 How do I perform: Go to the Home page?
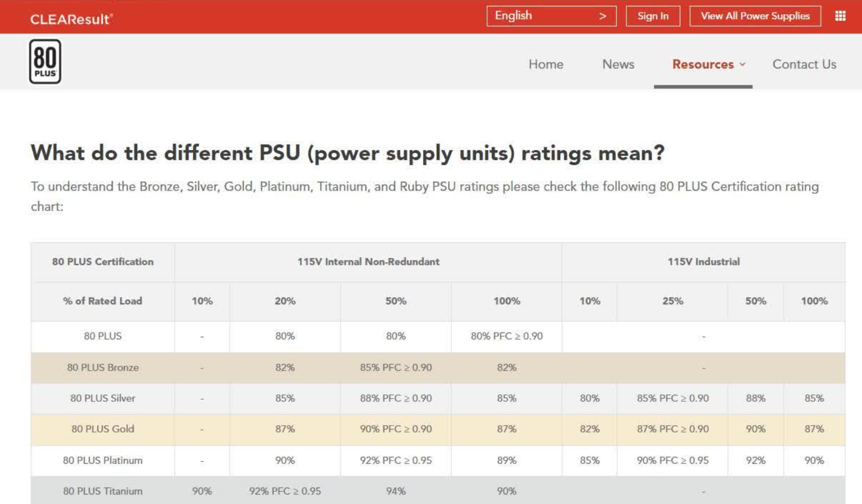point(546,64)
